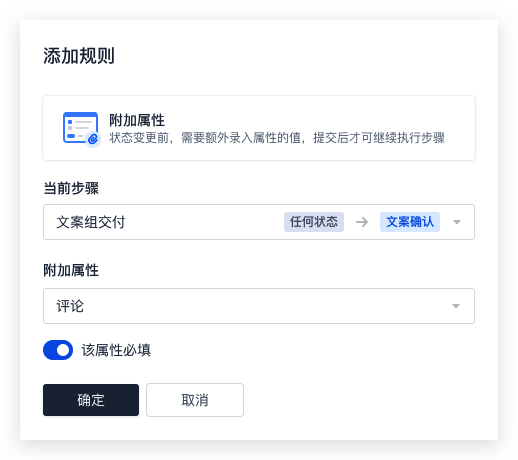Click the 附加属性 form icon
This screenshot has height=460, width=518.
click(x=81, y=129)
